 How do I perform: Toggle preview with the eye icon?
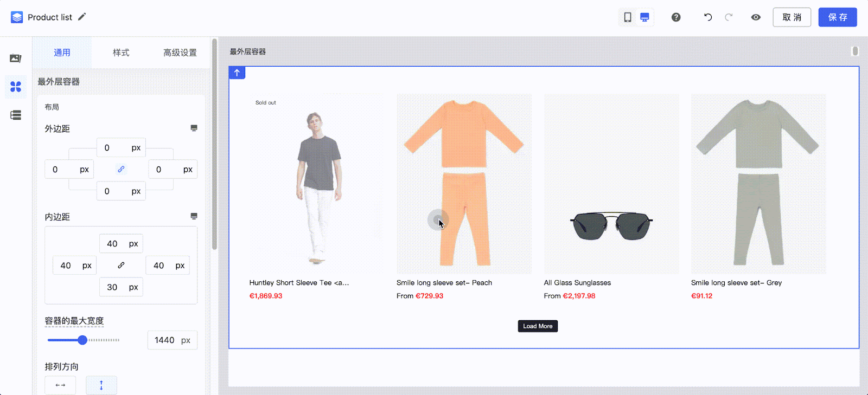[756, 17]
